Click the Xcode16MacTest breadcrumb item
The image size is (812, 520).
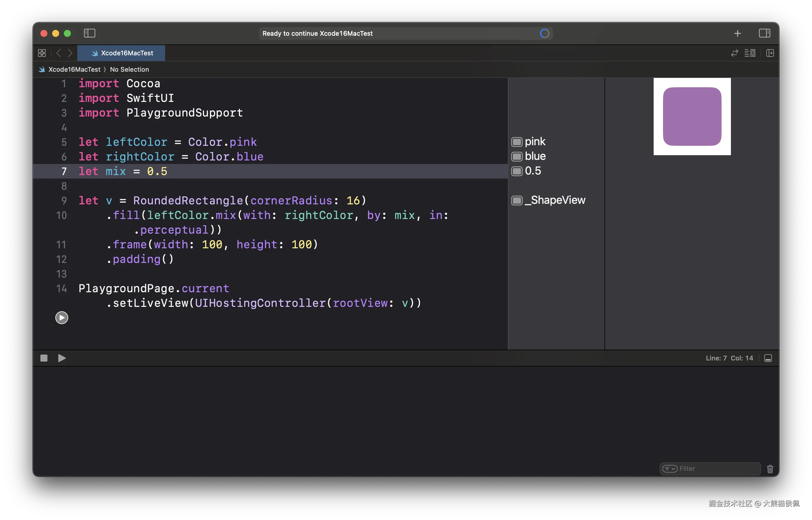74,70
